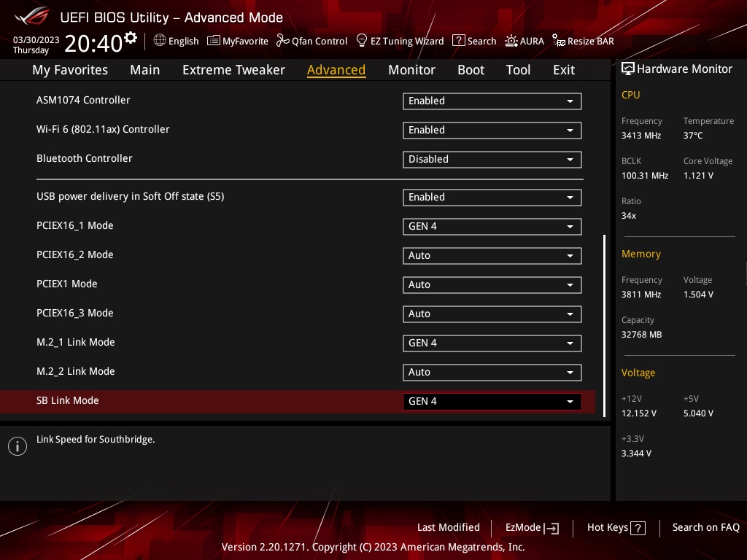Go to the Exit tab
Screen dimensions: 747x560
564,70
